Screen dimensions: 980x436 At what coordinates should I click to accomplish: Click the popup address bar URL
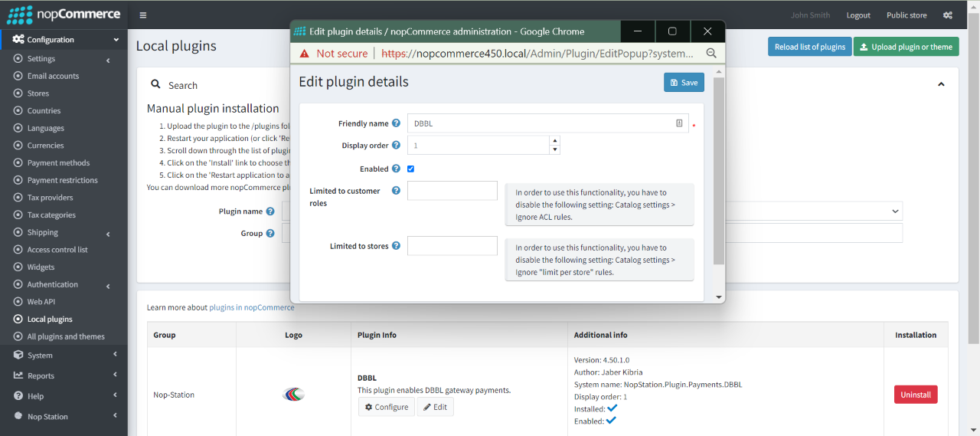coord(537,54)
